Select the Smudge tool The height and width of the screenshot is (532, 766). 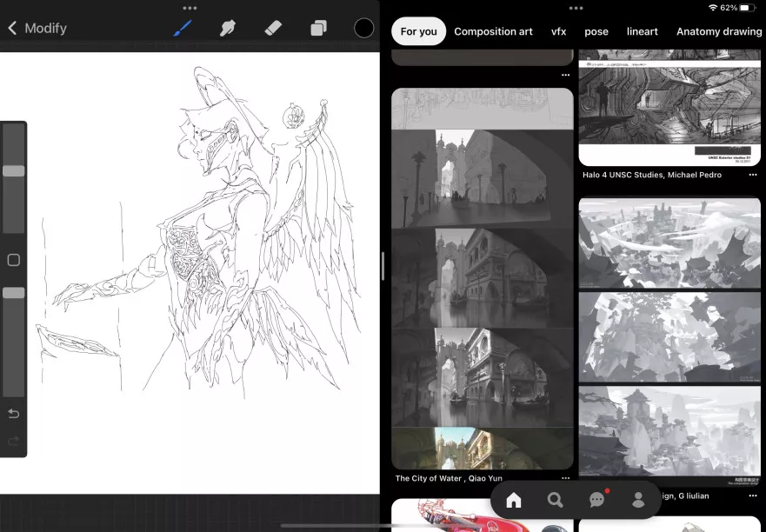pos(228,28)
